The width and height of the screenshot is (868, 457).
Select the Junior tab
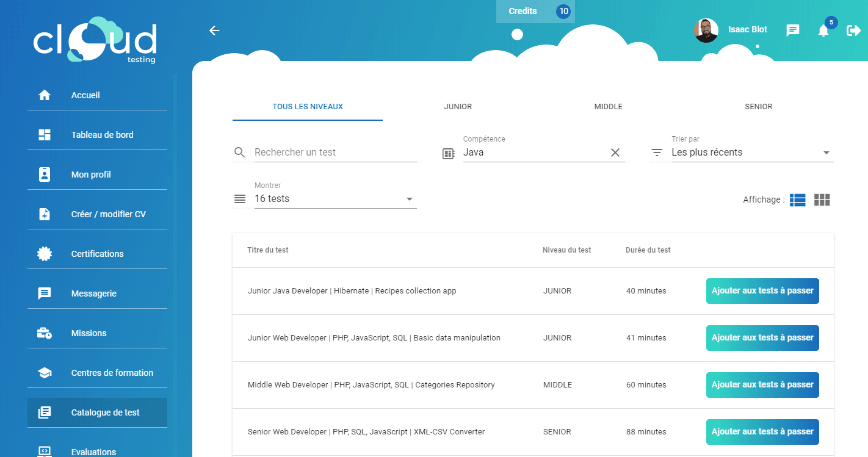point(458,107)
